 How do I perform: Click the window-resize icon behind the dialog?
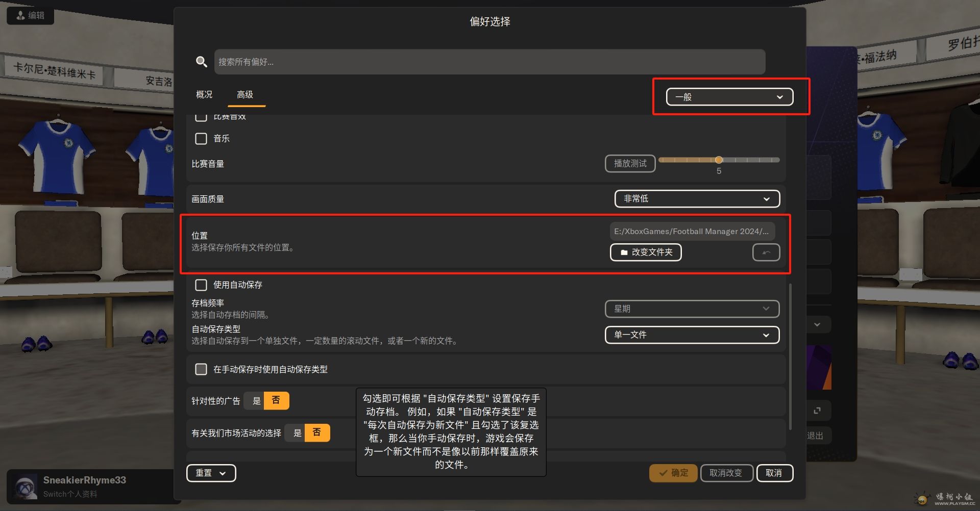pyautogui.click(x=817, y=411)
